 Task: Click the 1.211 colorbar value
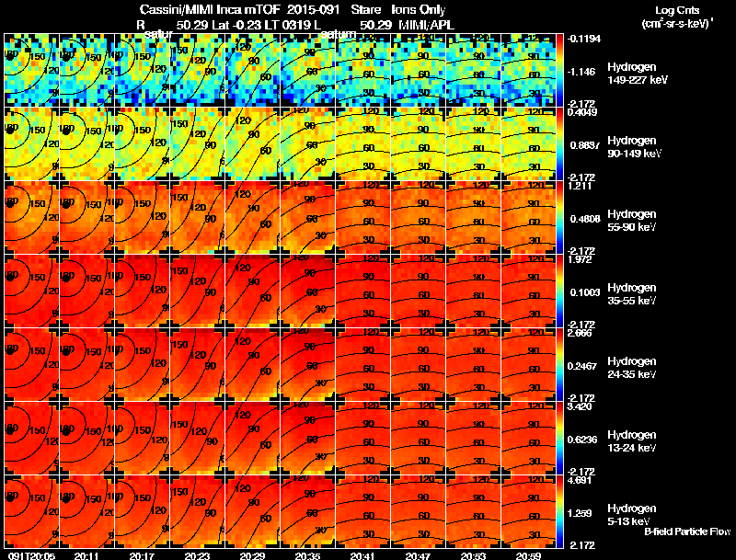point(580,186)
